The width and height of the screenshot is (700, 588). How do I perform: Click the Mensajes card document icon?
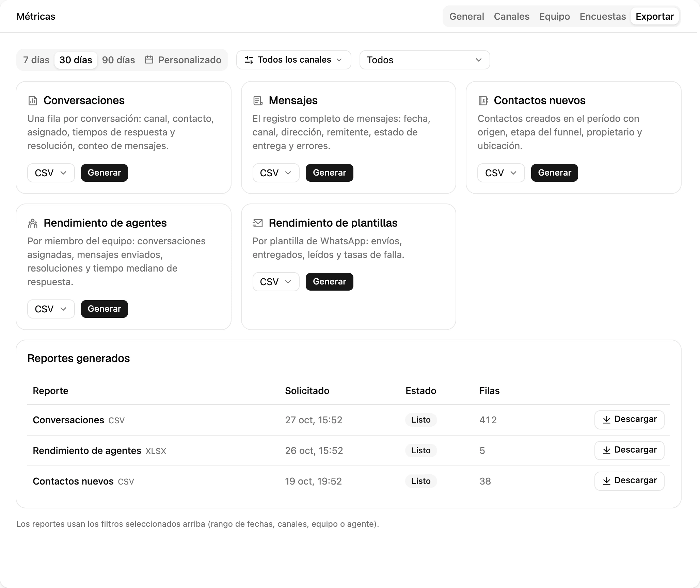[x=258, y=101]
